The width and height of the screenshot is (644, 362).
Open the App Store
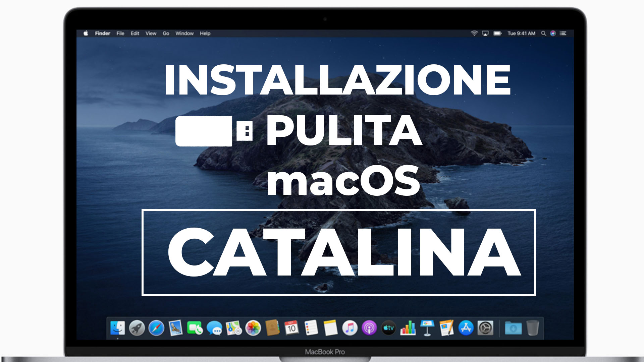tap(466, 328)
